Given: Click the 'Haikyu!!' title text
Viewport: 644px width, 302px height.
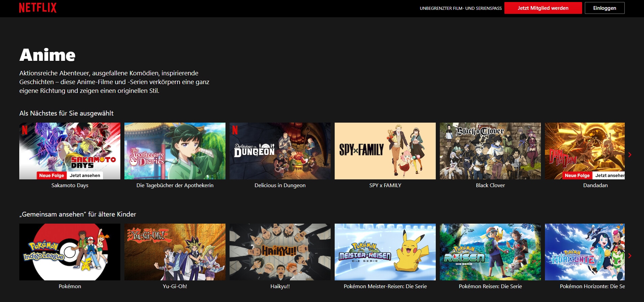Looking at the screenshot, I should point(280,286).
